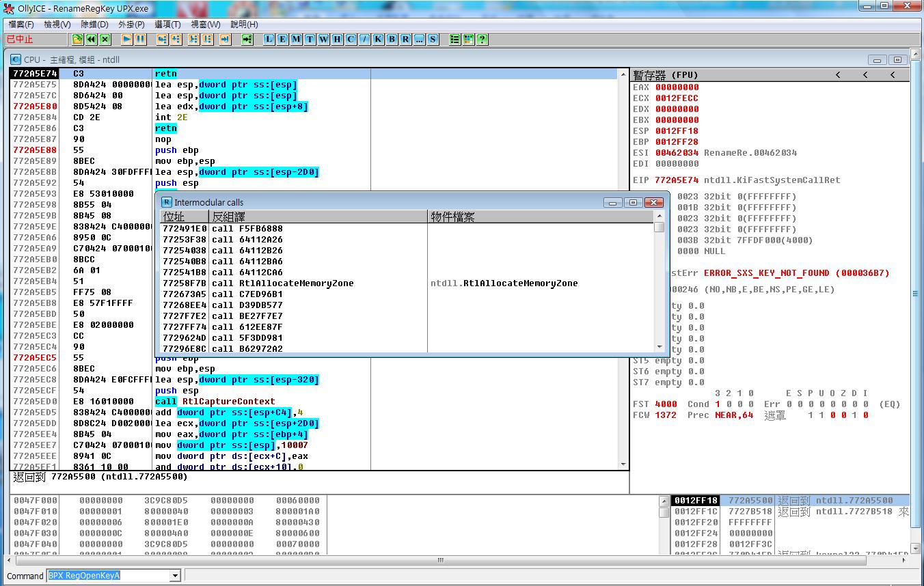Viewport: 924px width, 586px height.
Task: Open help with the question mark icon
Action: click(x=483, y=40)
